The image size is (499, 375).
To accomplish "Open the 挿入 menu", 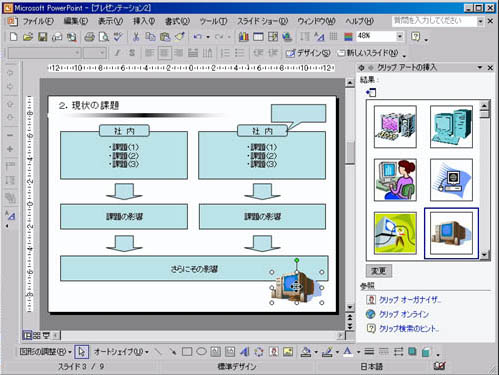I will (144, 21).
